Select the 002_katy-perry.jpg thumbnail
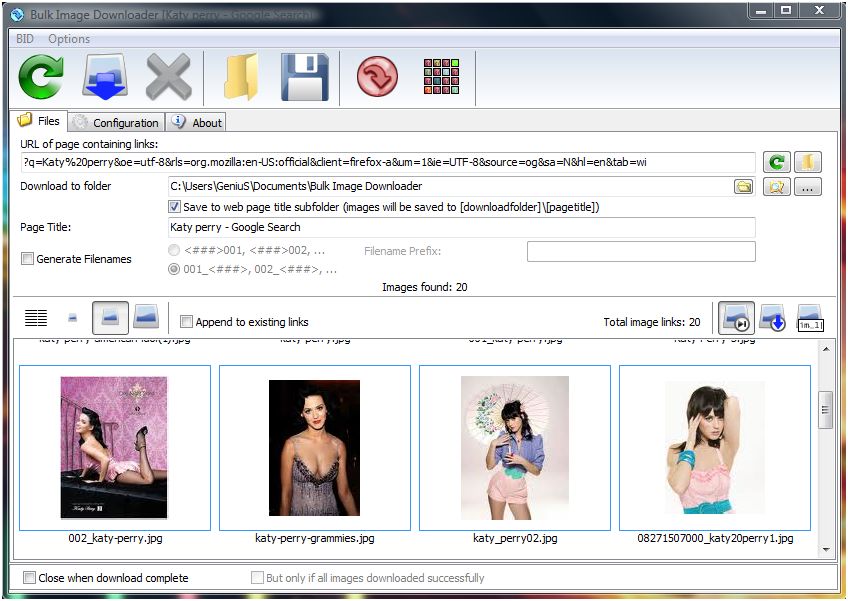The height and width of the screenshot is (601, 848). point(115,448)
